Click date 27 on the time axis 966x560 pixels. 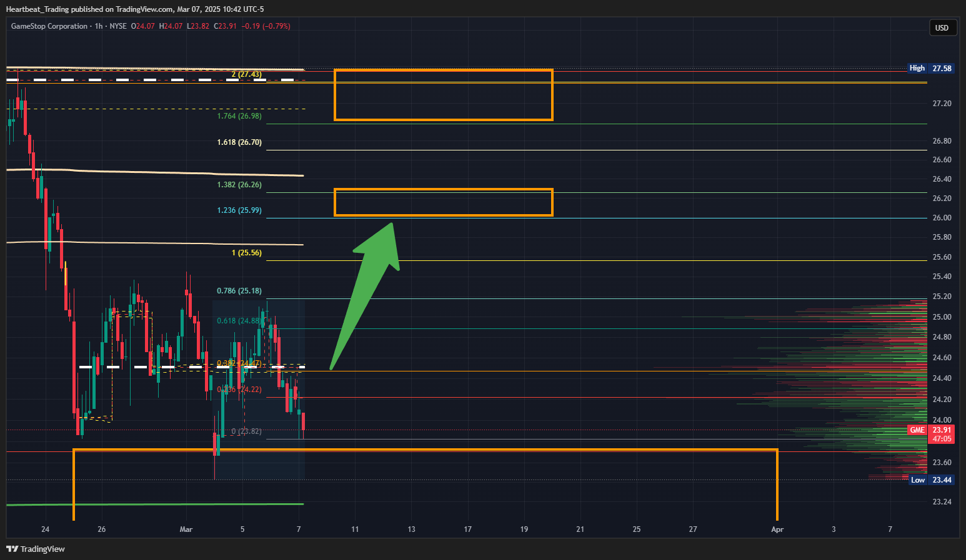tap(693, 529)
